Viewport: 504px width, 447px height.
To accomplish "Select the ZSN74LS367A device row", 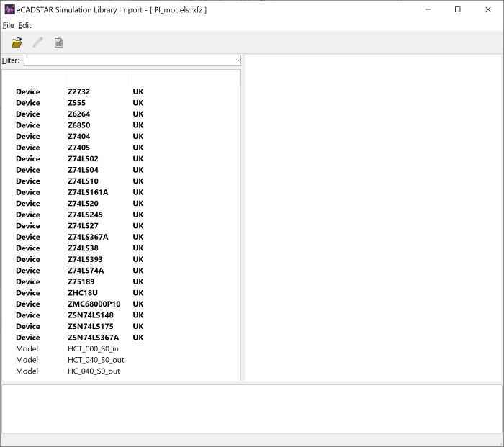I will (x=122, y=338).
